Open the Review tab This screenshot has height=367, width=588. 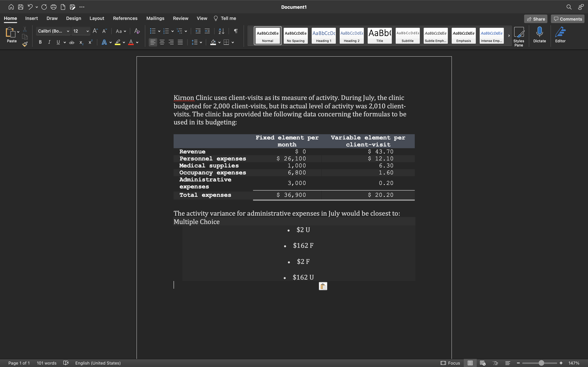[x=180, y=18]
